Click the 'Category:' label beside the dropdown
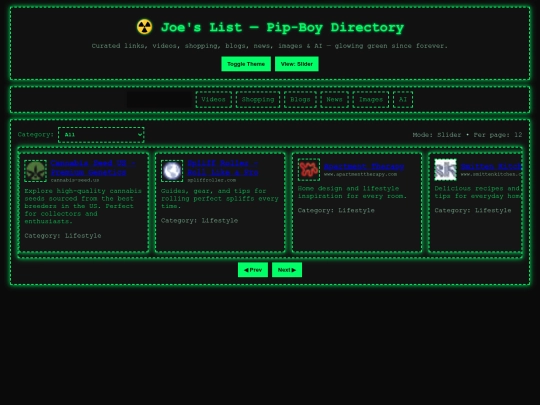The image size is (540, 405). point(36,134)
